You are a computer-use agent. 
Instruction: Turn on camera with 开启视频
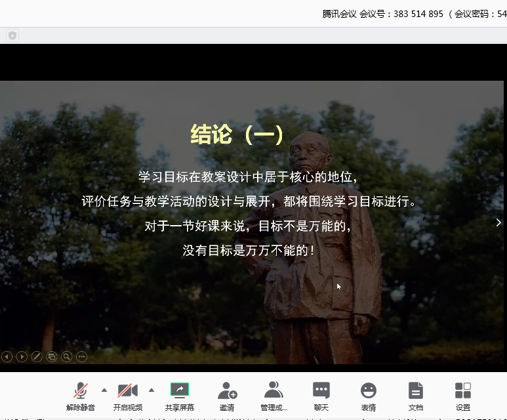[x=128, y=396]
